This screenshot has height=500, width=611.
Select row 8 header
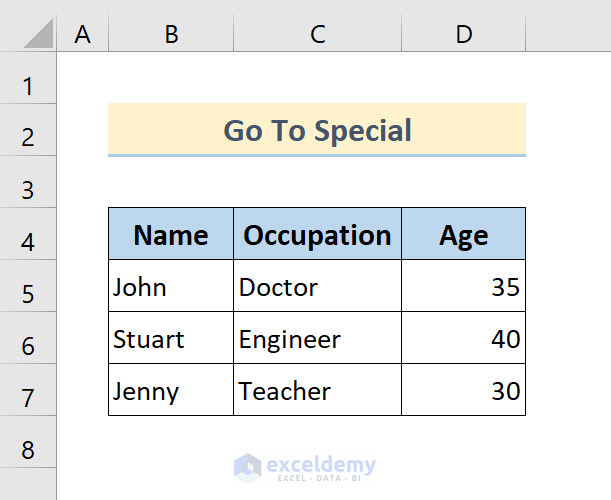coord(28,442)
